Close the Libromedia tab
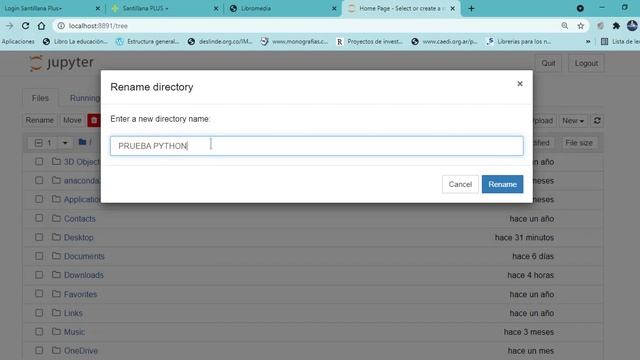This screenshot has height=360, width=640. [334, 8]
